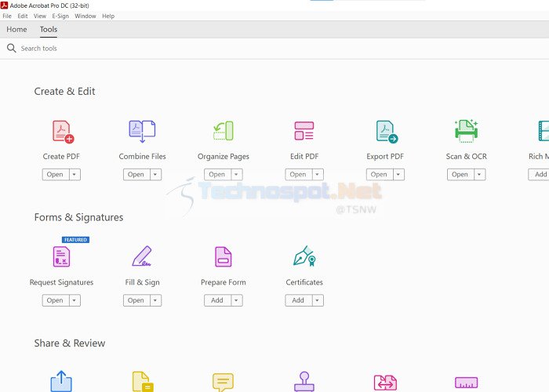Click the Request Signatures label text

coord(61,282)
